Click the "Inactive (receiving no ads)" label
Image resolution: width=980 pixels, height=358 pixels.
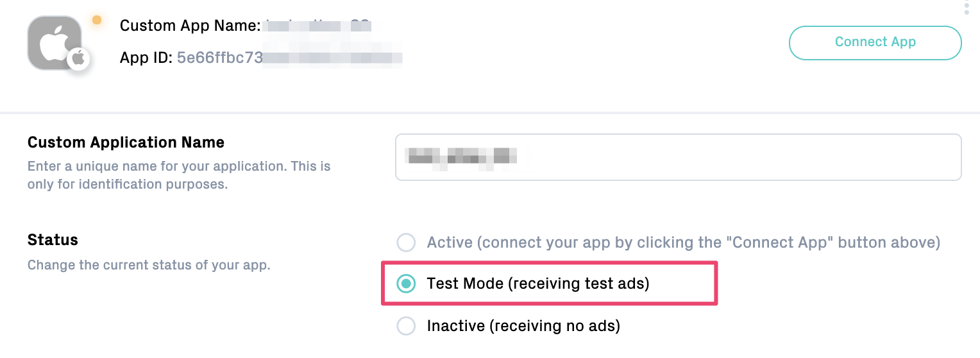click(523, 326)
